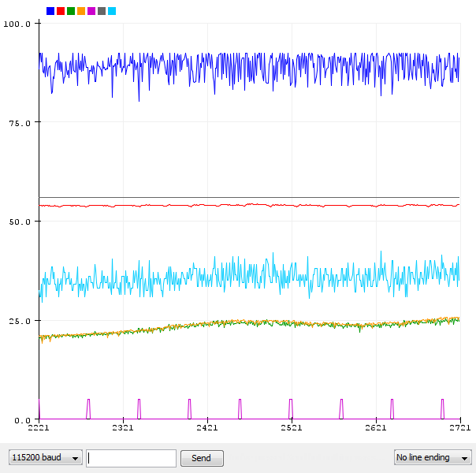Click the gray legend color square
The image size is (476, 473).
point(102,11)
